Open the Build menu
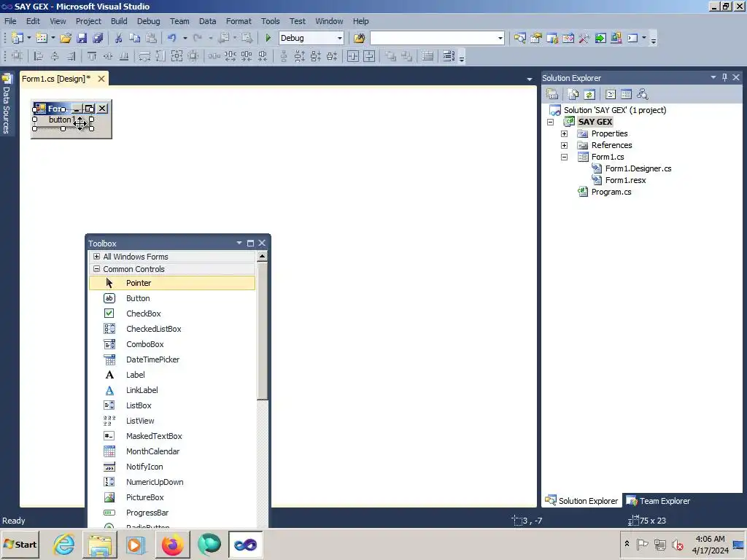747x560 pixels. coord(119,21)
